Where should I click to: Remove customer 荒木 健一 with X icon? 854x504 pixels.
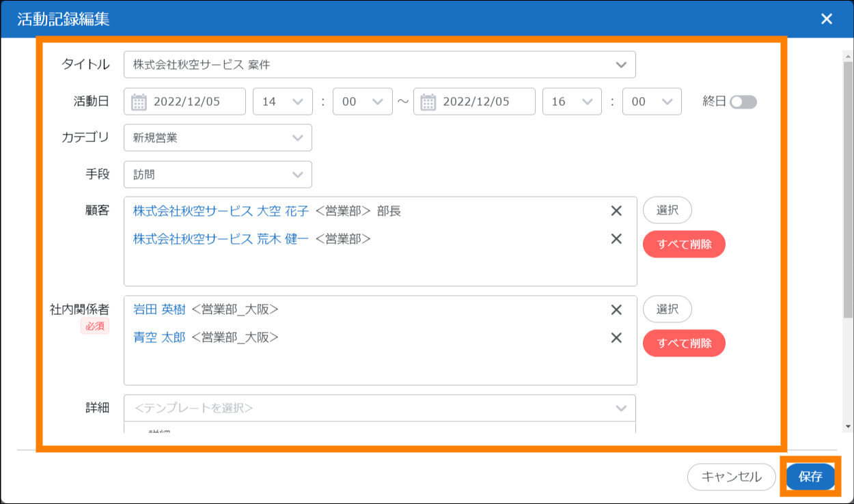616,238
